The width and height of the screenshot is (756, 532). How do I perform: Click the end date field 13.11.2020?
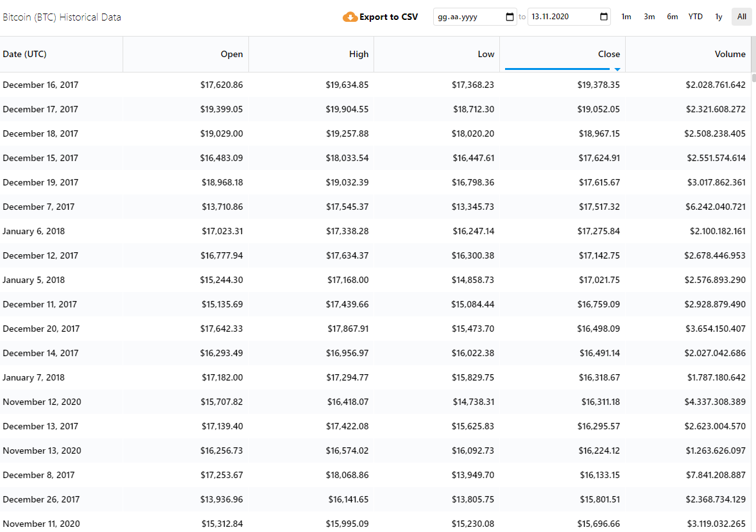[x=562, y=17]
